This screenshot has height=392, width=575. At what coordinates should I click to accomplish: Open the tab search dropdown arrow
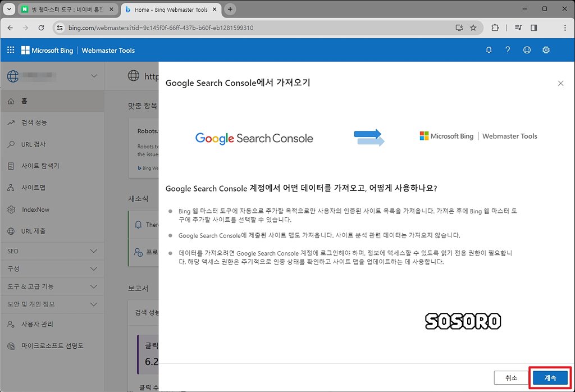tap(9, 9)
